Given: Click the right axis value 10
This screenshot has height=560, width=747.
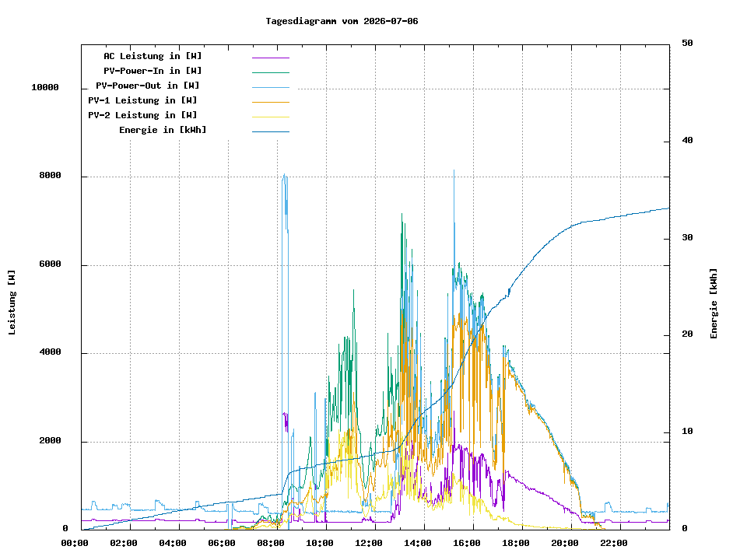Looking at the screenshot, I should (687, 432).
